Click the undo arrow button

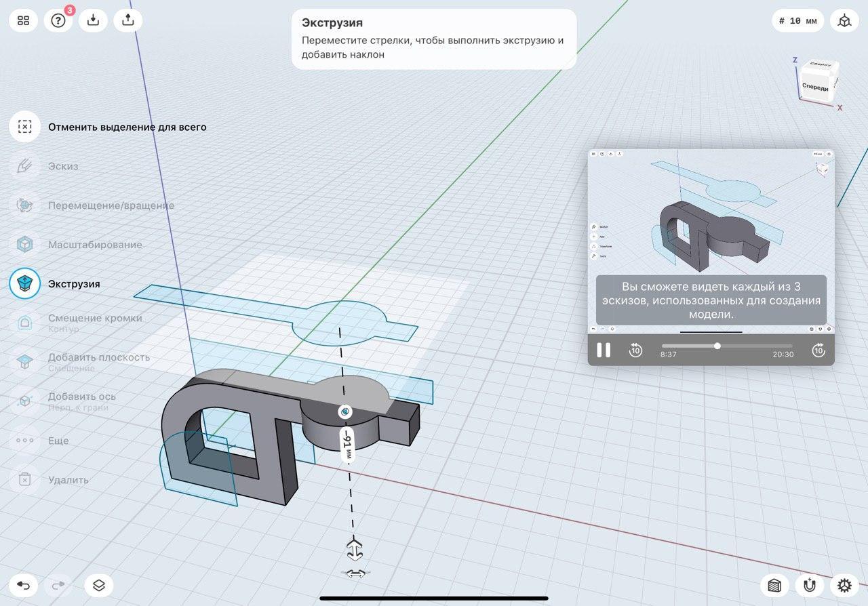[x=23, y=585]
